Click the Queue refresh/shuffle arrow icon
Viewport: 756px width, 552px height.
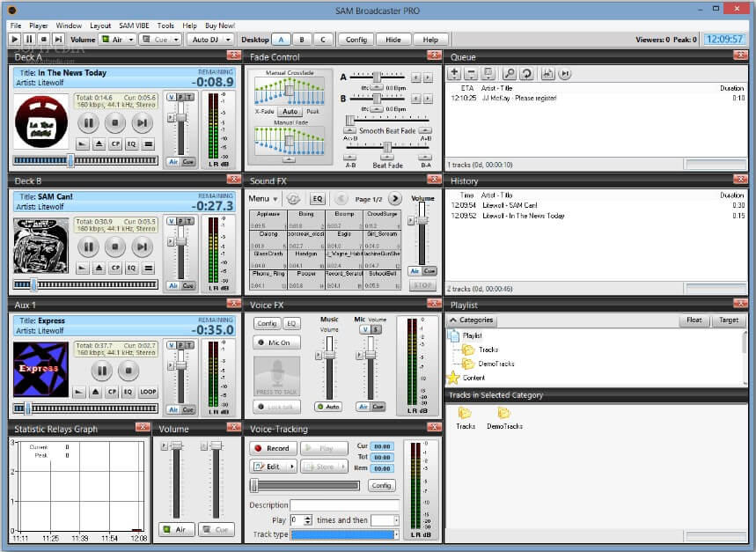click(x=526, y=73)
